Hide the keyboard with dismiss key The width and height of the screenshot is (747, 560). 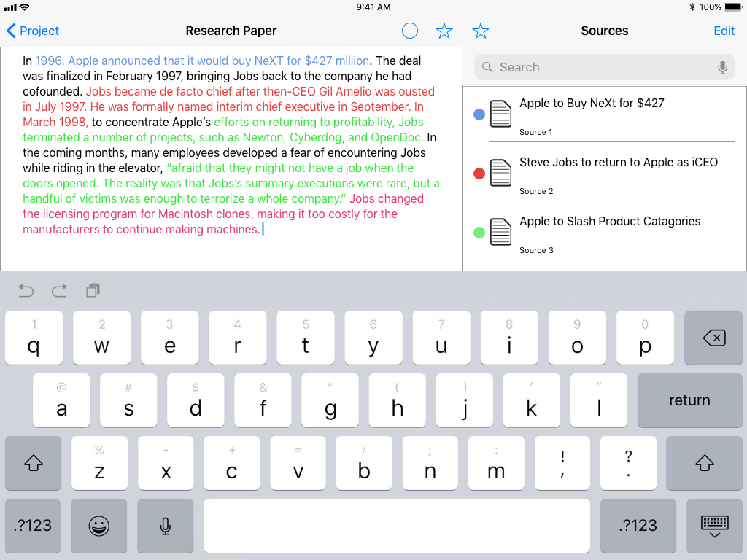point(714,526)
